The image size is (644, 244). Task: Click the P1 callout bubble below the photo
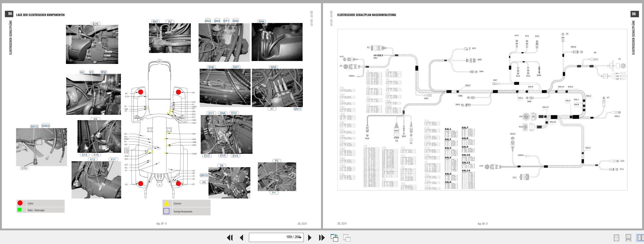tap(274, 193)
